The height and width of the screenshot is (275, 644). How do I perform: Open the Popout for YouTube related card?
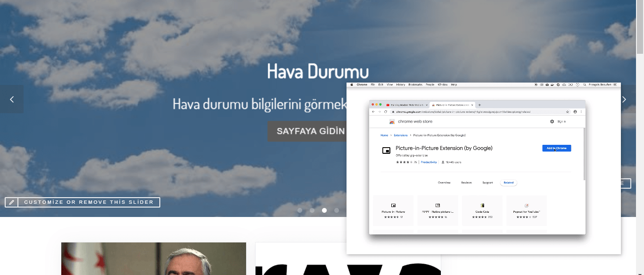pos(527,210)
